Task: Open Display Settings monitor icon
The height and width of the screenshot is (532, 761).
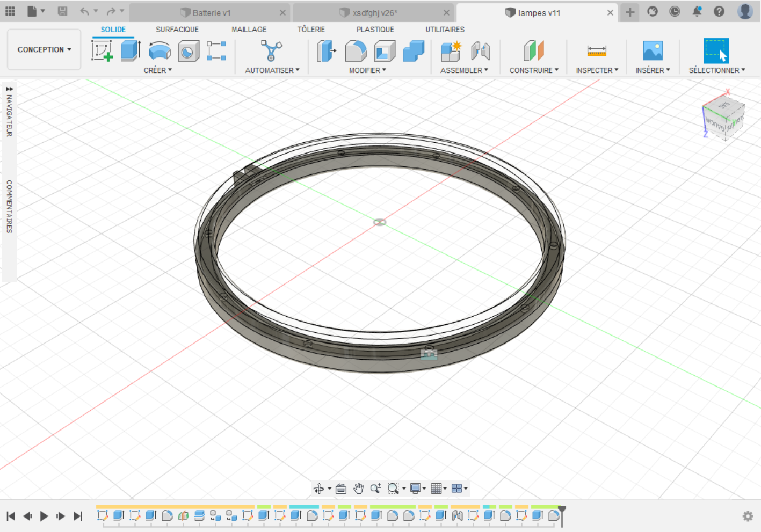Action: [x=415, y=489]
